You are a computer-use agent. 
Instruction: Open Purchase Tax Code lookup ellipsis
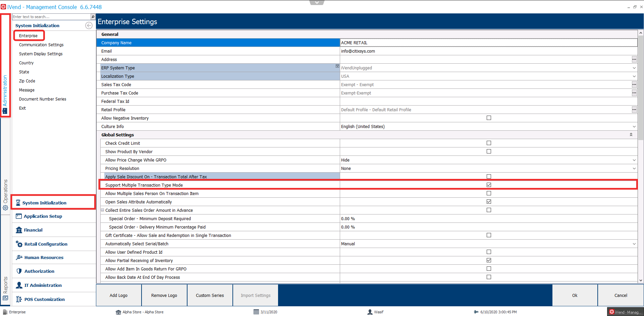[634, 93]
